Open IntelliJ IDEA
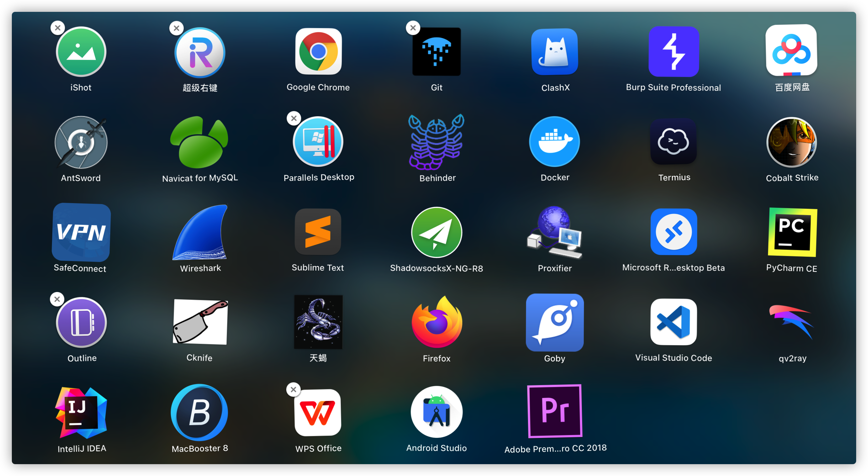 (81, 412)
